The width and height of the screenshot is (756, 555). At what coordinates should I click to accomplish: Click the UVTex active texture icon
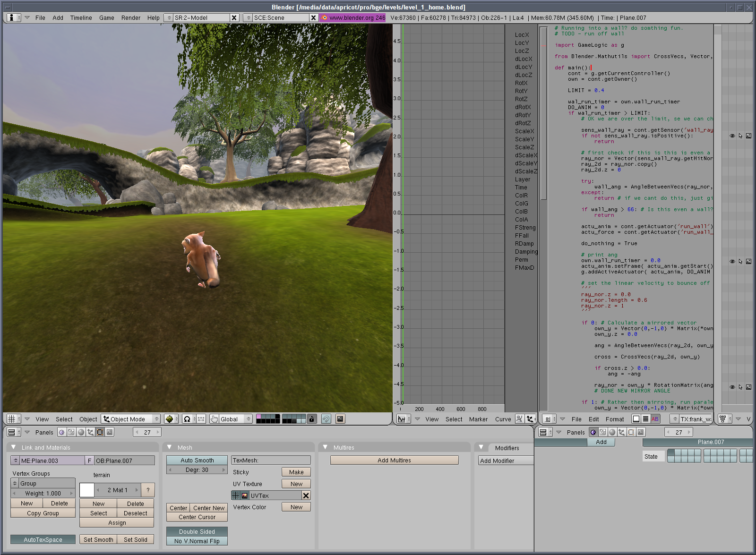pos(245,495)
